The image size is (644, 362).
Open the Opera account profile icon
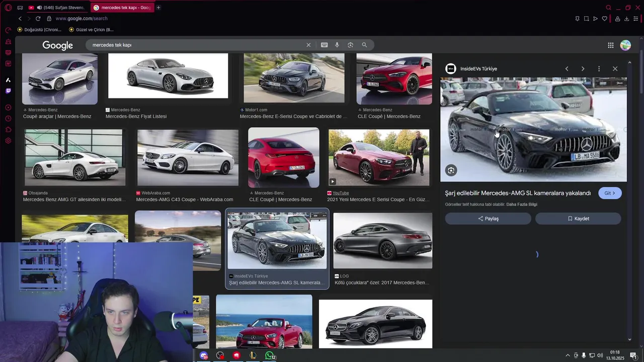click(x=617, y=19)
